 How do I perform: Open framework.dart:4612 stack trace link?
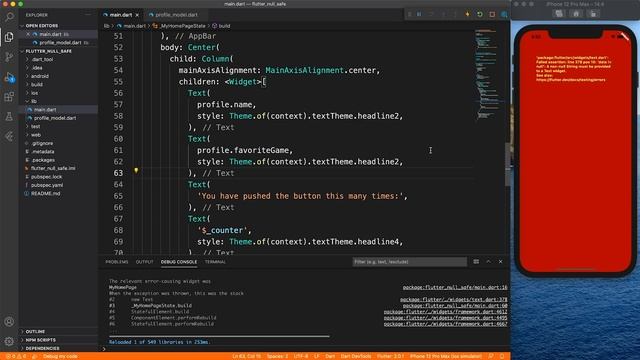[445, 312]
